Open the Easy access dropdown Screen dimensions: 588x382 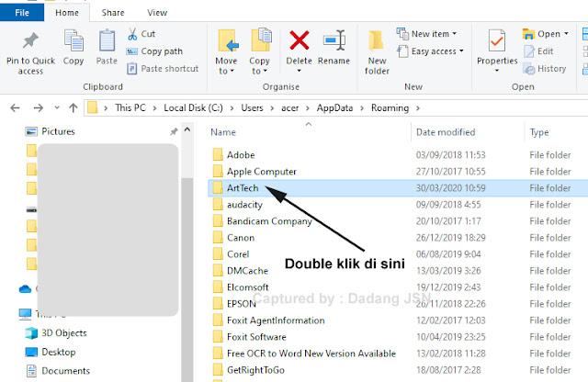(x=430, y=51)
